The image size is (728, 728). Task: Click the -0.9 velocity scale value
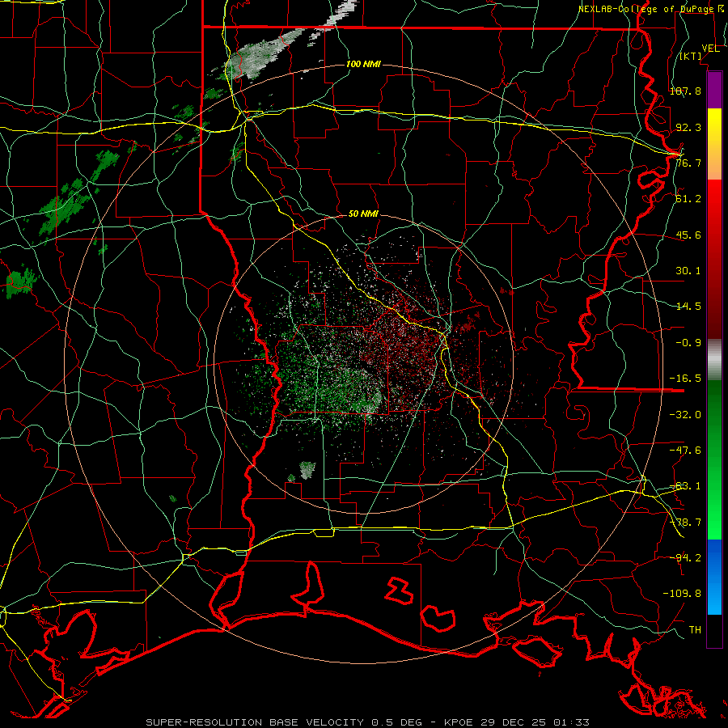(x=688, y=343)
